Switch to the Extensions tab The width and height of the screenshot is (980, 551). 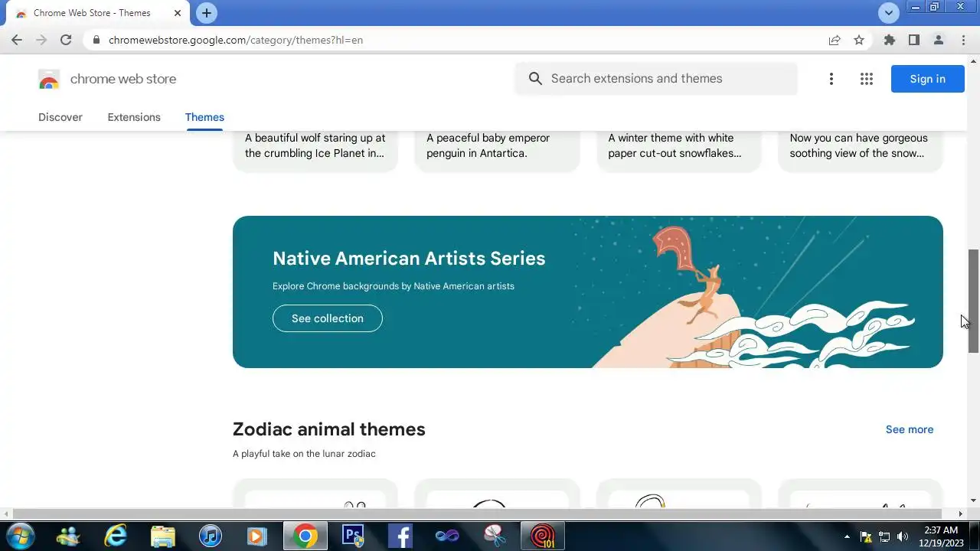pos(134,117)
